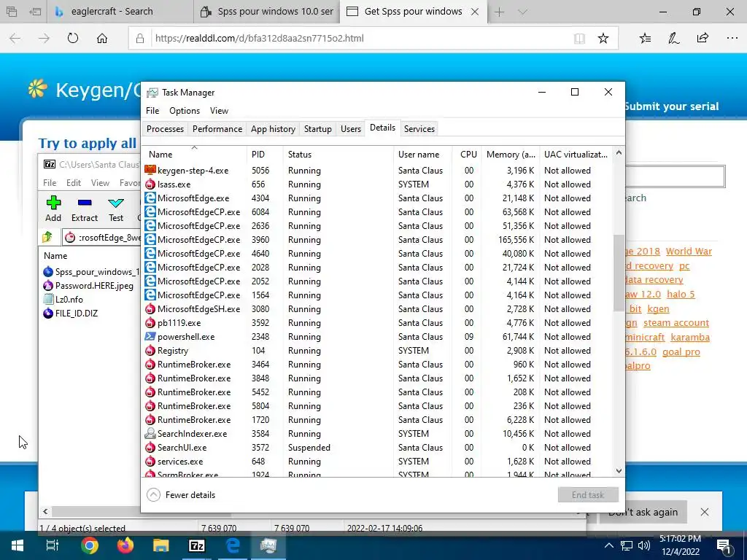Screen dimensions: 747x560
Task: Add this page to favorites star
Action: coord(603,38)
